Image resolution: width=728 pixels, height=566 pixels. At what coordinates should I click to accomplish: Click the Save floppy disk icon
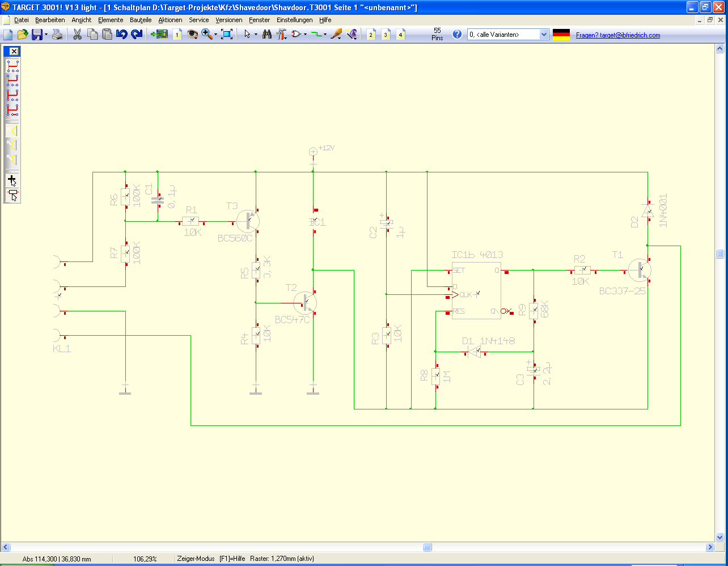(x=36, y=35)
